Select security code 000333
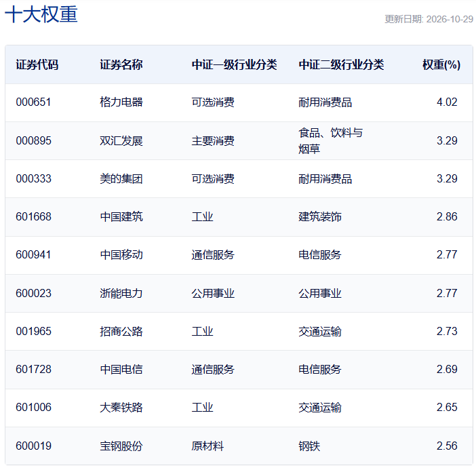 click(33, 178)
